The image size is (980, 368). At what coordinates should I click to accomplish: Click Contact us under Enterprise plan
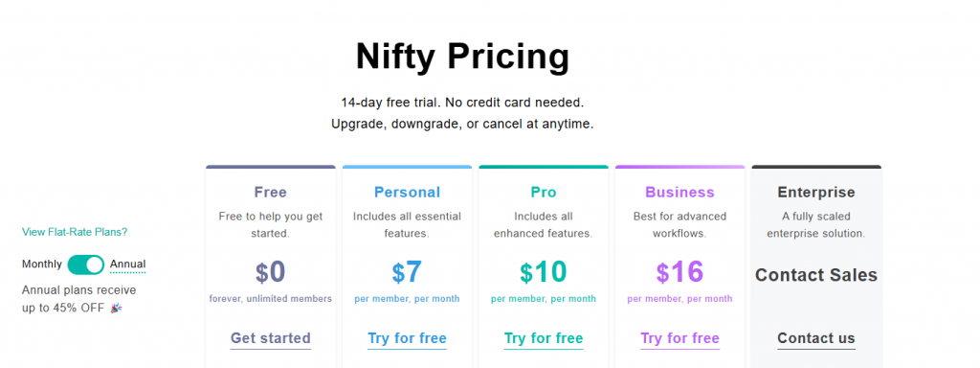coord(816,338)
